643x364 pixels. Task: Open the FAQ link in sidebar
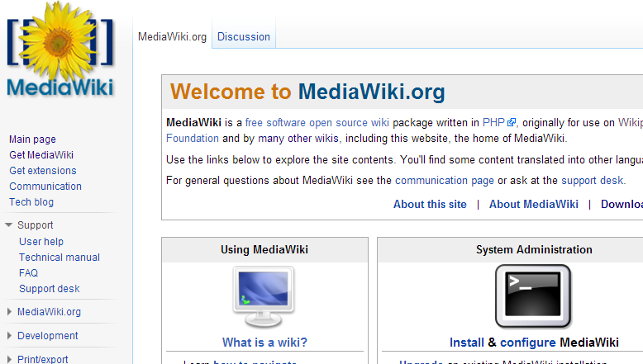click(x=28, y=272)
